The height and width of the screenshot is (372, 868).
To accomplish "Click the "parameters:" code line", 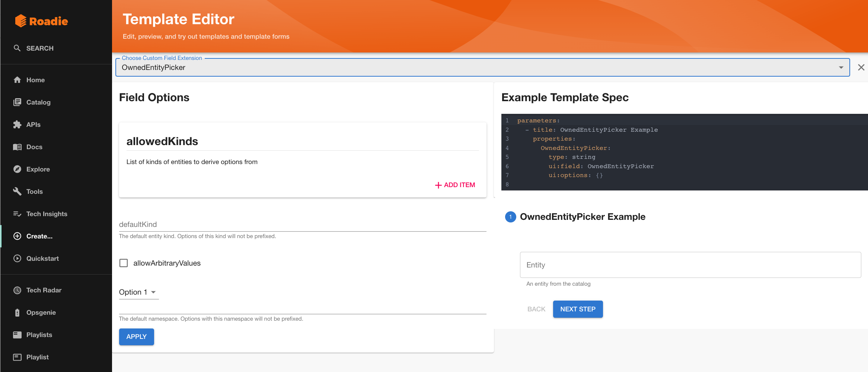I will tap(538, 121).
